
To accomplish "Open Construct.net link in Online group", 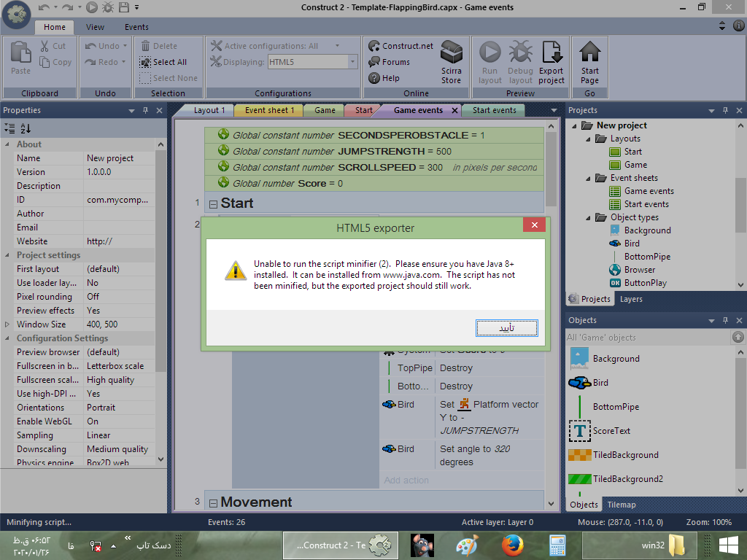I will [400, 46].
